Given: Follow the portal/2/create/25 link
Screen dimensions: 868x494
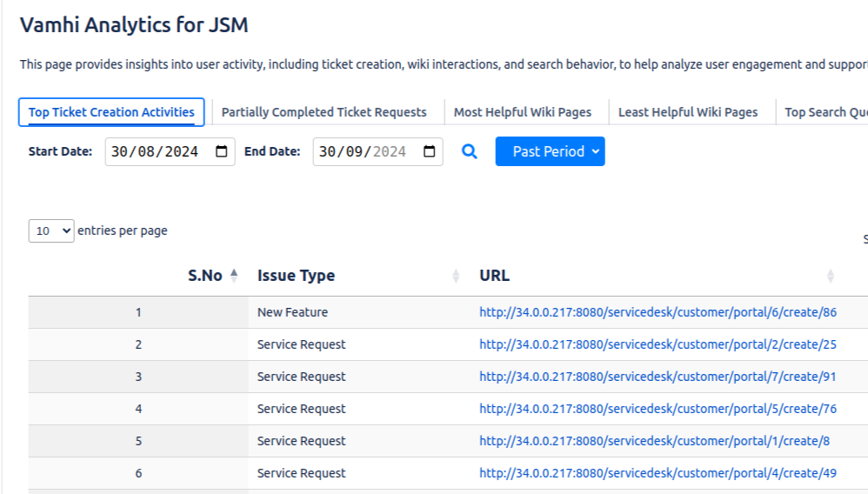Looking at the screenshot, I should [658, 344].
